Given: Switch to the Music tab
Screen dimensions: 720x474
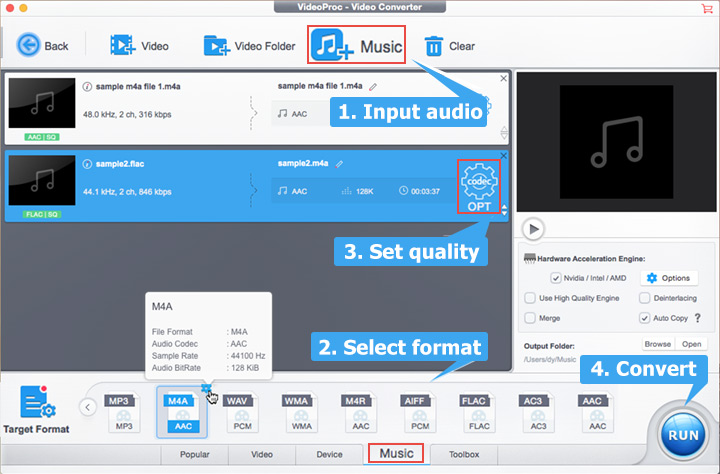Looking at the screenshot, I should [x=396, y=453].
